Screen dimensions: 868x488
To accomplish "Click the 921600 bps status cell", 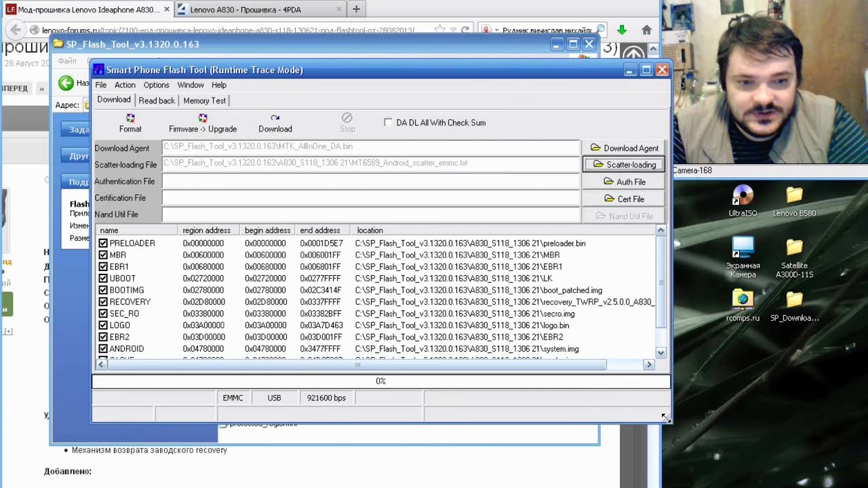I will pyautogui.click(x=326, y=398).
